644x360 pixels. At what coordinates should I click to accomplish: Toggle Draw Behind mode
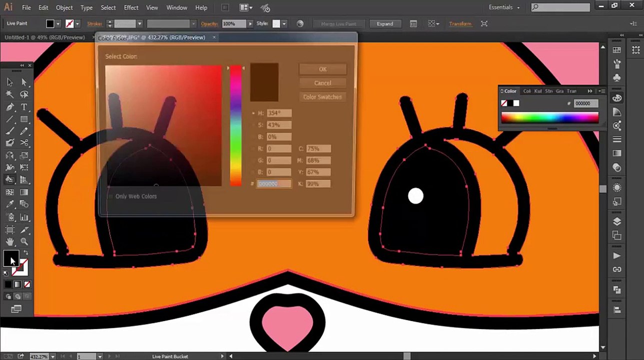pyautogui.click(x=18, y=296)
